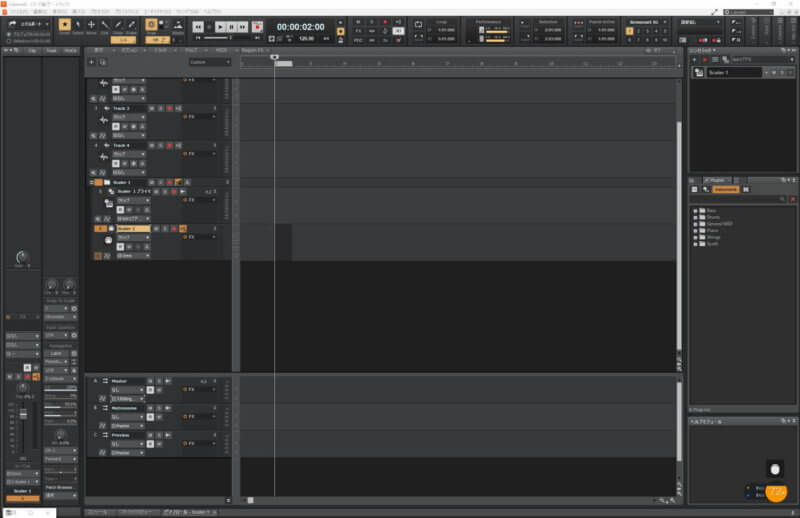Move the transport position slider
The height and width of the screenshot is (518, 800).
coord(229,38)
